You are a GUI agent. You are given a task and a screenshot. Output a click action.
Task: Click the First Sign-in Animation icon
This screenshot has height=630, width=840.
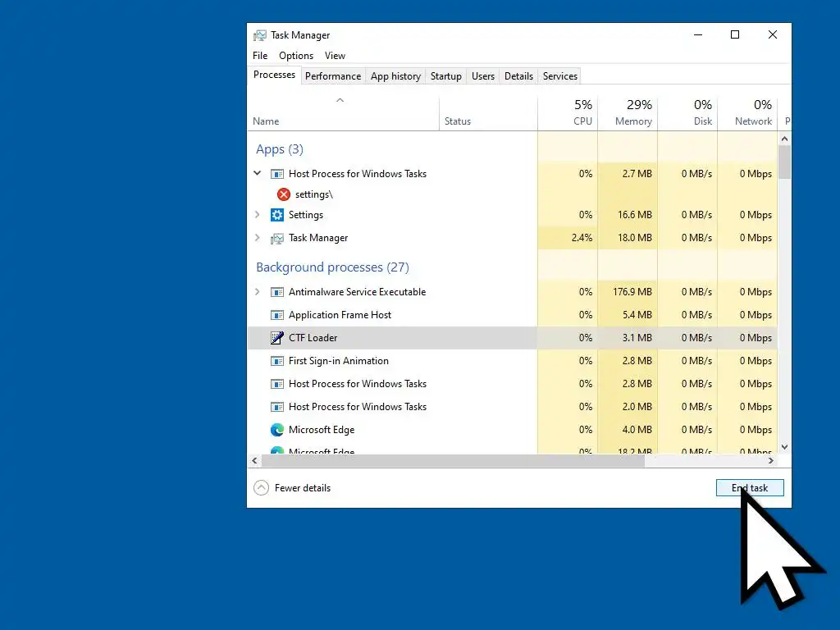pyautogui.click(x=277, y=361)
